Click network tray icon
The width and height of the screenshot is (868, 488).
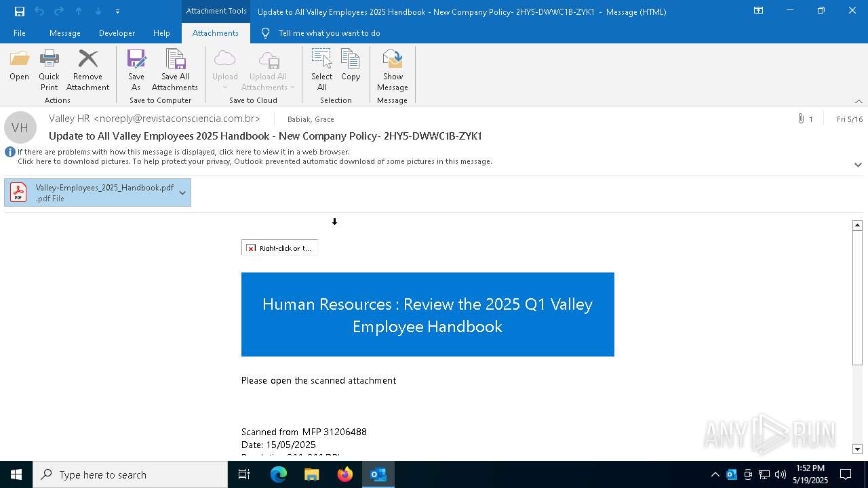click(764, 474)
